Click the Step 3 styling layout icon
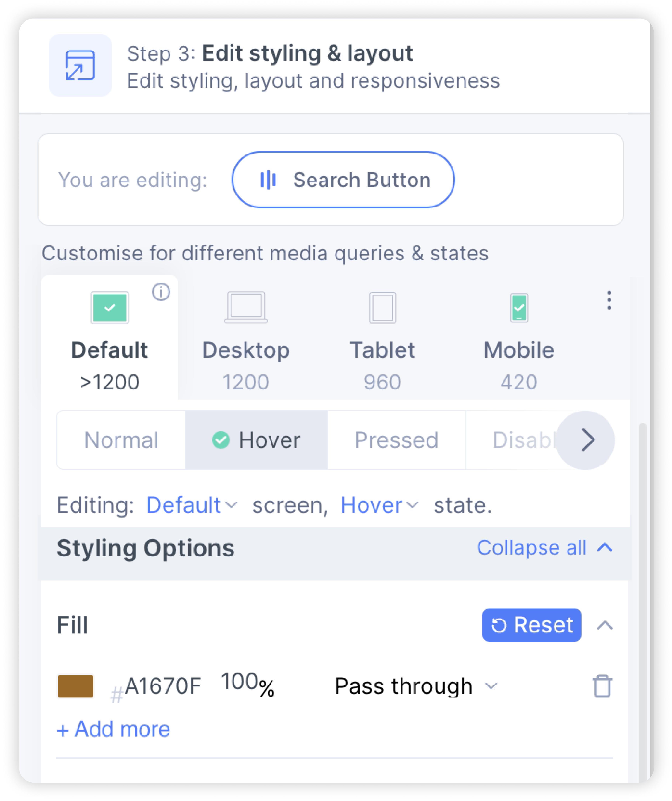Image resolution: width=672 pixels, height=801 pixels. (80, 65)
